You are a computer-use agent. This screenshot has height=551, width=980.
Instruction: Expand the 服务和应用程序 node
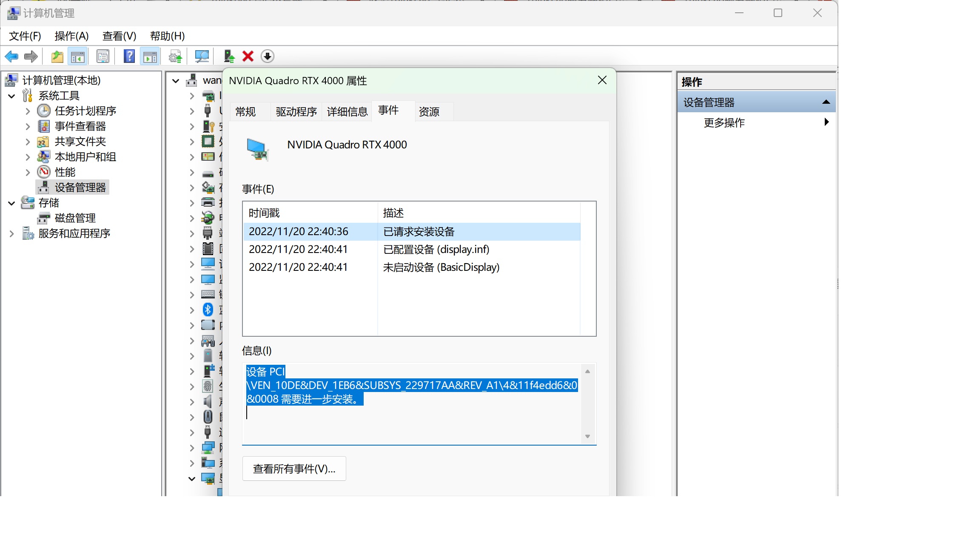click(11, 234)
